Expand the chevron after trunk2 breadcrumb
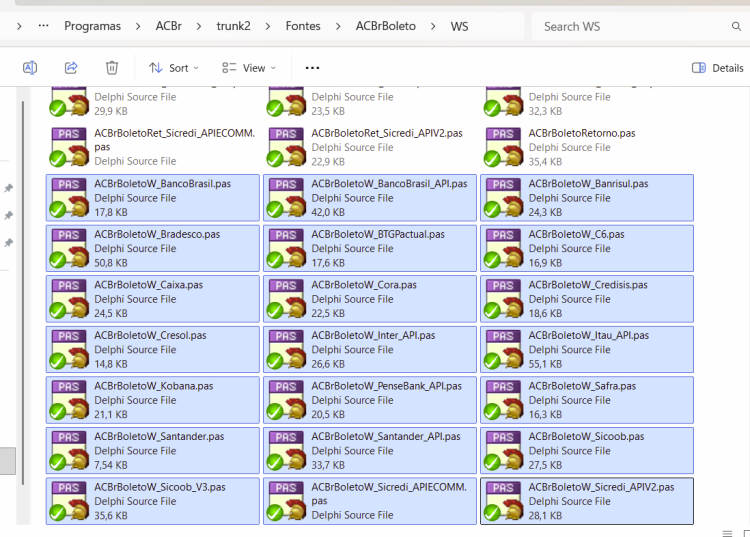Viewport: 750px width, 537px height. pyautogui.click(x=268, y=26)
